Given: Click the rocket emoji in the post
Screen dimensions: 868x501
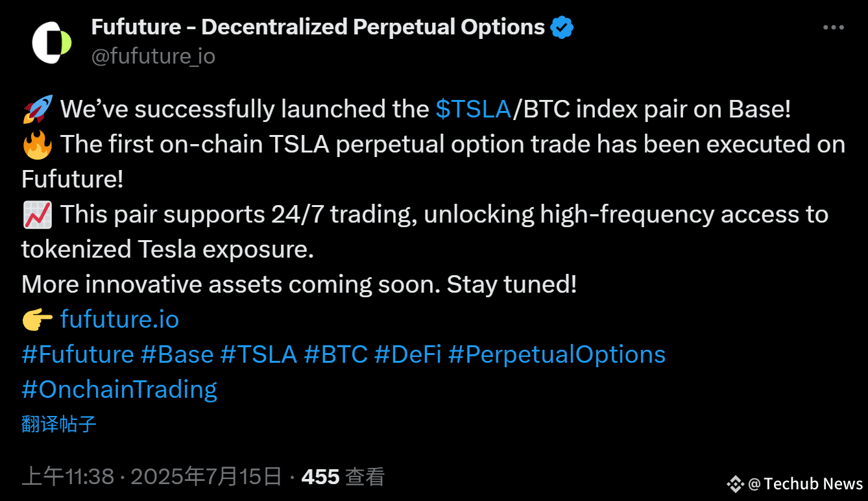Looking at the screenshot, I should coord(37,110).
